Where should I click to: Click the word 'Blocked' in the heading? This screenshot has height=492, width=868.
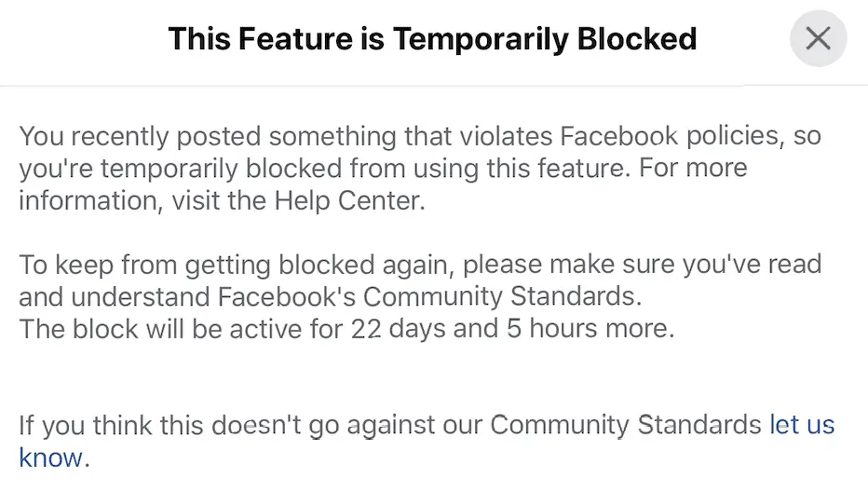point(643,38)
